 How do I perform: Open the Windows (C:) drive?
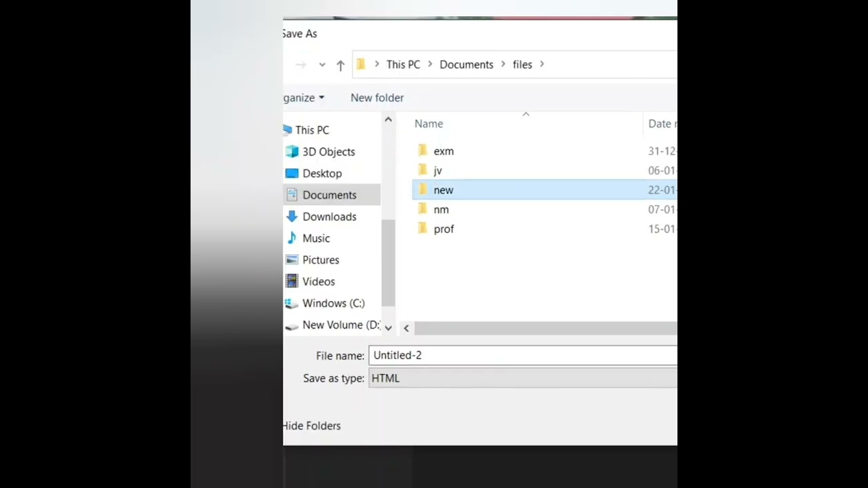333,304
